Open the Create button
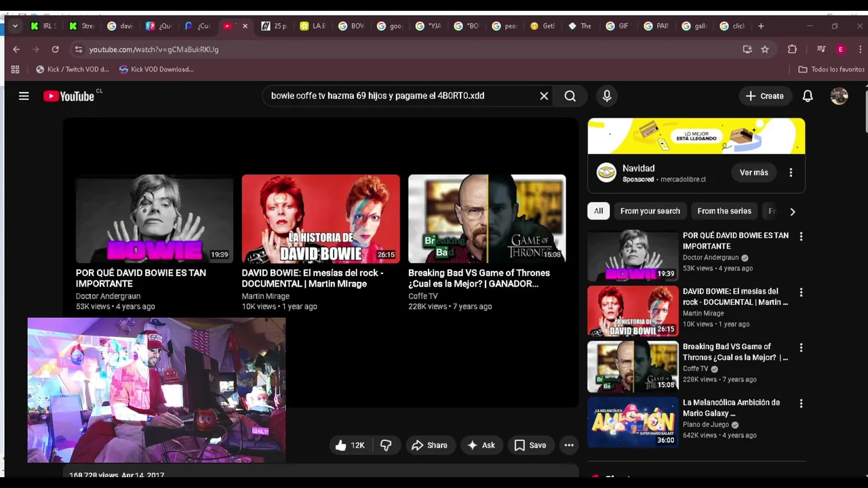 click(765, 96)
